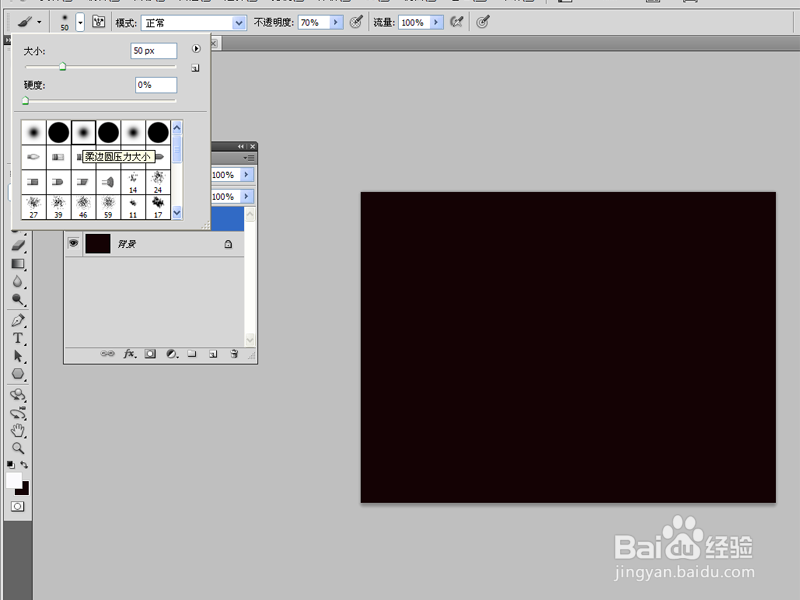Click the 硬度 hardness slider handle
This screenshot has width=800, height=600.
(26, 101)
